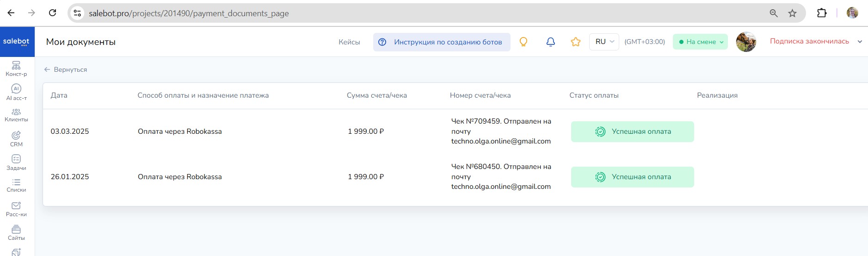Open the site info icon in the address bar
This screenshot has height=256, width=868.
pos(78,13)
